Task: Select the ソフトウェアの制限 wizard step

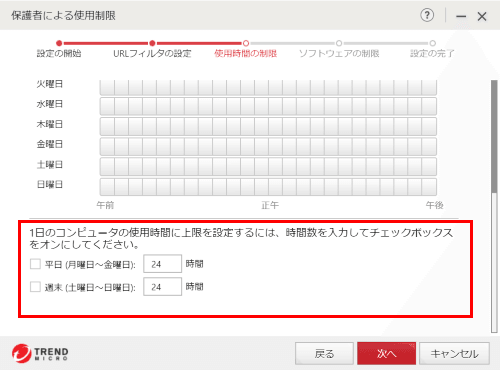Action: (x=339, y=49)
